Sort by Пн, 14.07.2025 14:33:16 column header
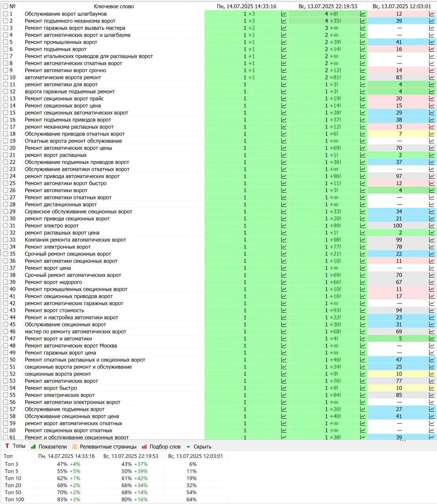The width and height of the screenshot is (437, 504). click(x=247, y=6)
